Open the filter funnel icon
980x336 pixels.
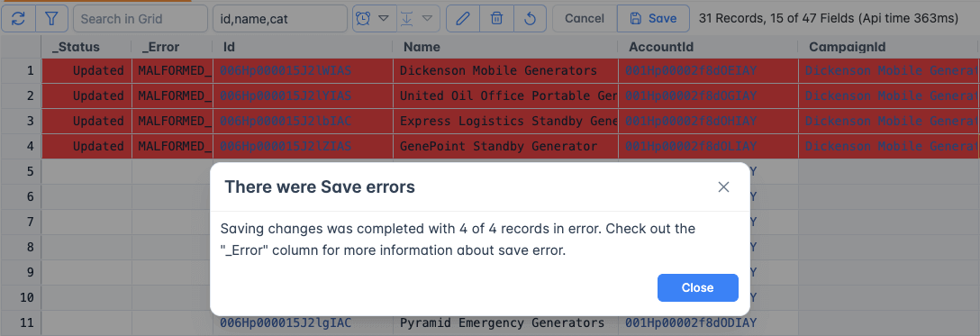coord(52,19)
